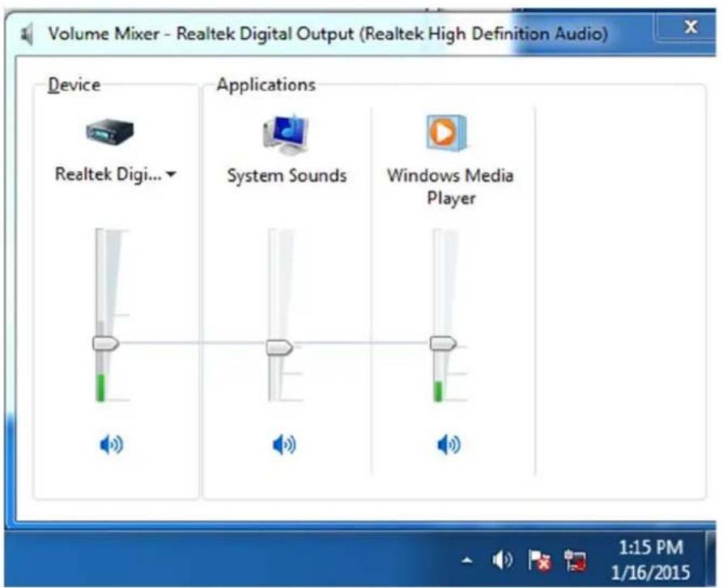This screenshot has width=723, height=588.
Task: Click the network icon in the tray
Action: (576, 560)
